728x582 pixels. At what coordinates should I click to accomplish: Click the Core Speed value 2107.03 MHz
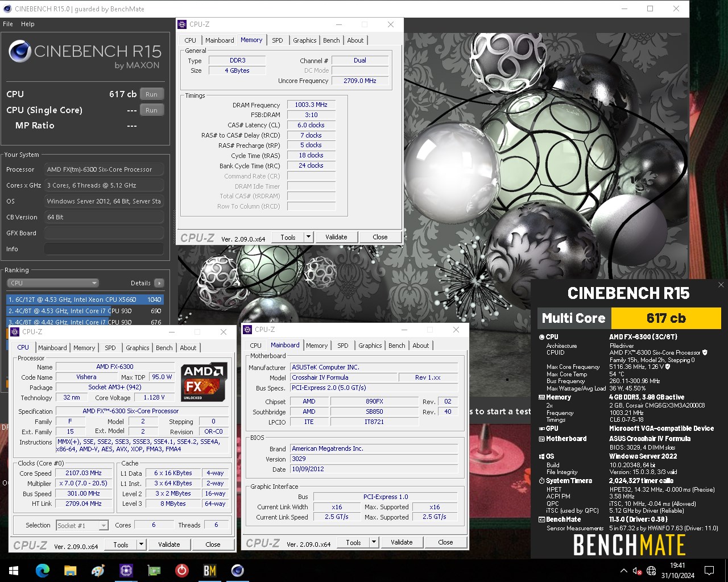pos(84,473)
